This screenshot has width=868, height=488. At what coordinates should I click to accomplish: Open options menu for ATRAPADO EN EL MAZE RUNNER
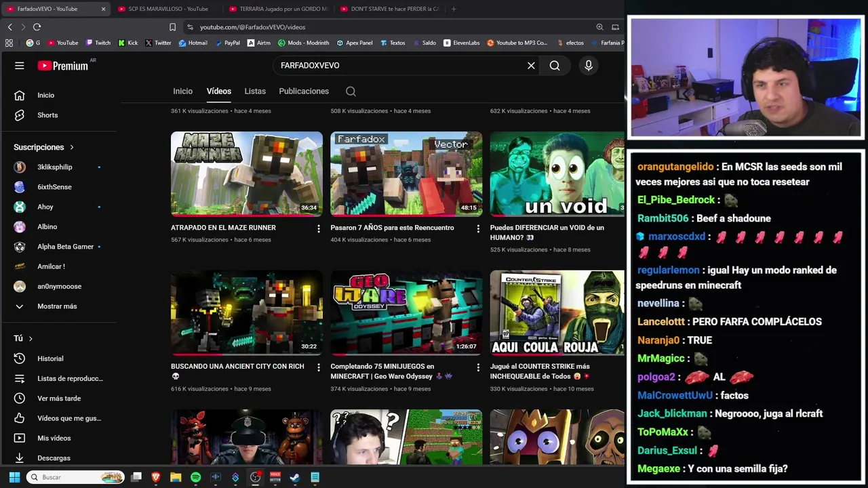click(x=319, y=229)
